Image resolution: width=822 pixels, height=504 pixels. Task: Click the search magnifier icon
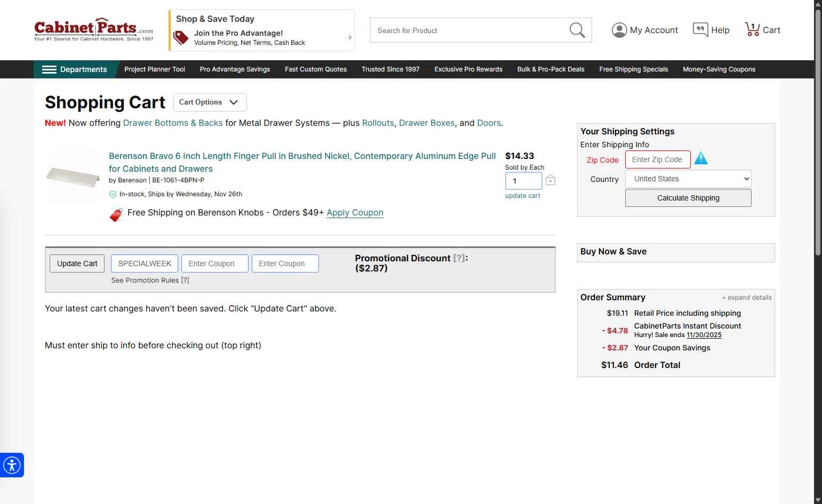577,30
